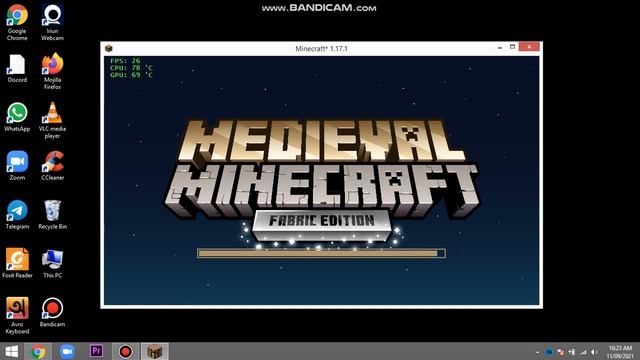
Task: Select the Avro Keyboard desktop shortcut
Action: [x=17, y=316]
